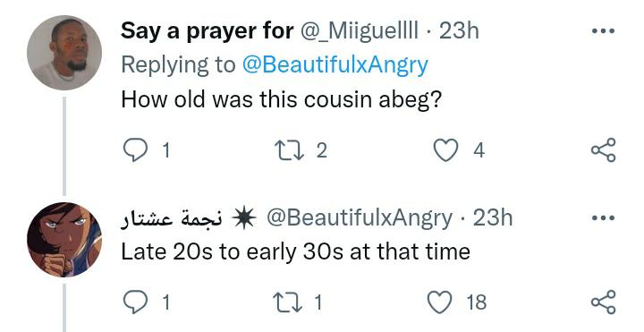View Miiguellll's profile photo avatar
The width and height of the screenshot is (644, 332).
click(x=64, y=53)
